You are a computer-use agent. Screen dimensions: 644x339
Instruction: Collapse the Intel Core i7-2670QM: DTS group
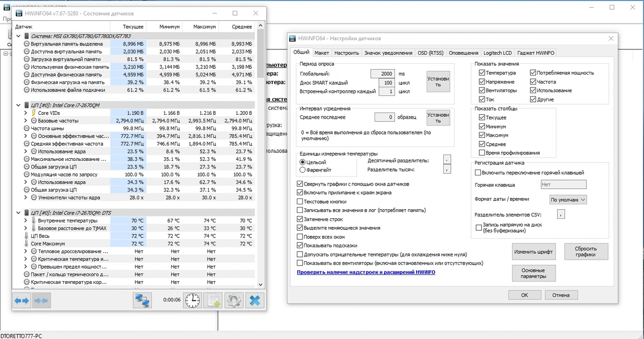pos(19,213)
